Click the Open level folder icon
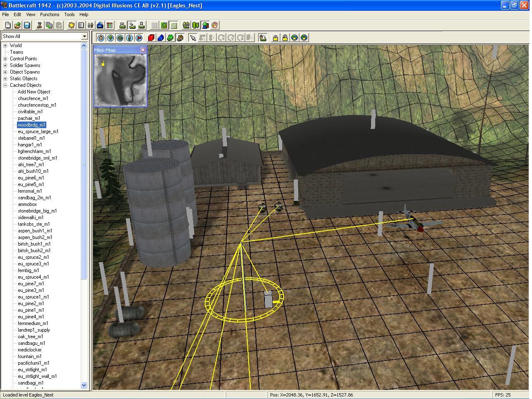 pyautogui.click(x=17, y=25)
